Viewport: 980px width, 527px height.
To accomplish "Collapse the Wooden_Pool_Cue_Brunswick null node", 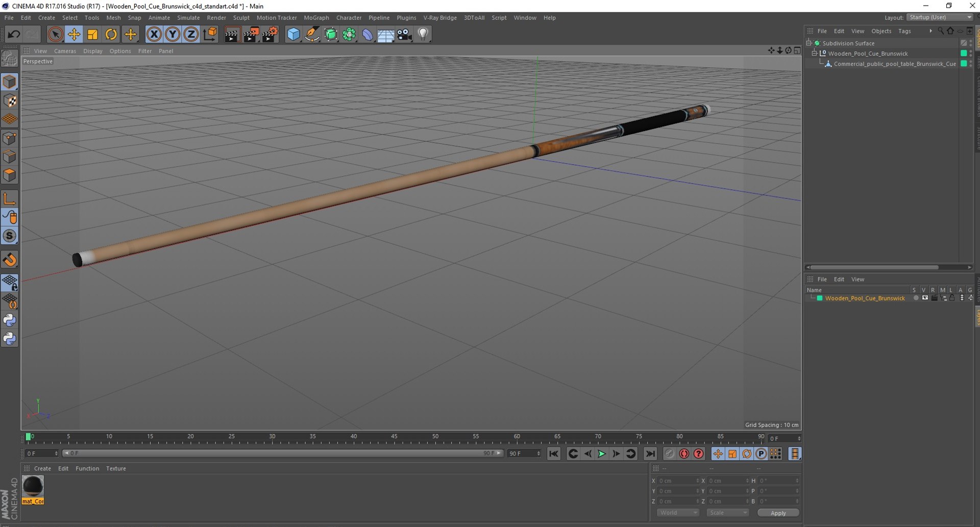I will click(x=815, y=54).
